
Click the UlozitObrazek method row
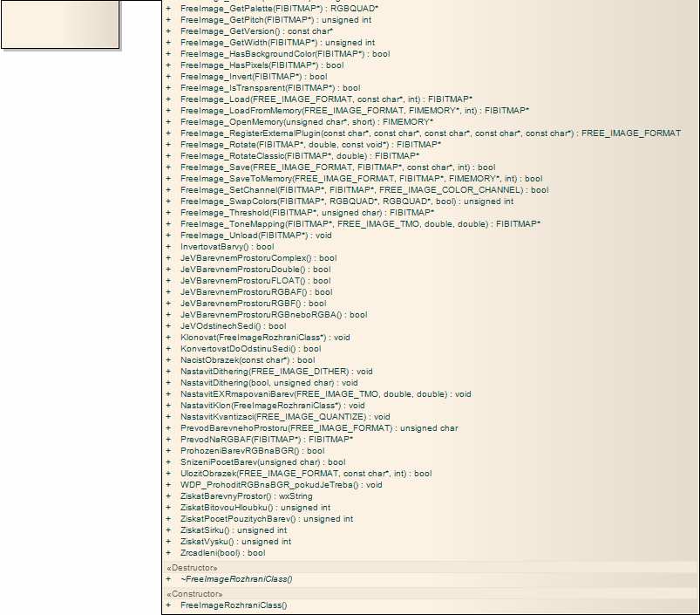pos(306,474)
